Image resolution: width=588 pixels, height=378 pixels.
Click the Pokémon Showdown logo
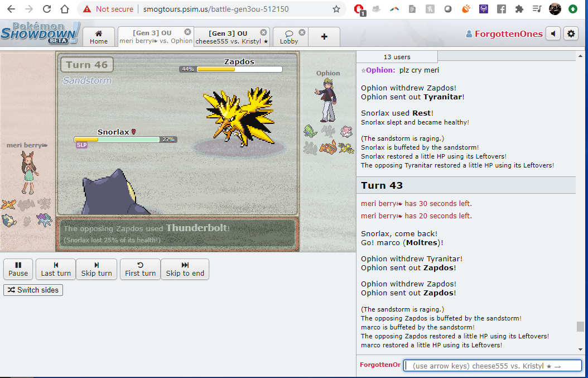[x=40, y=33]
